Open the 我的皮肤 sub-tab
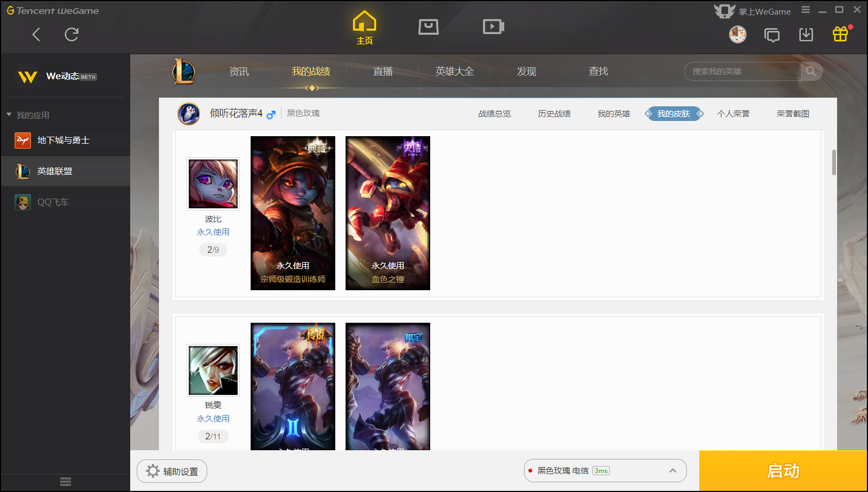Screen dimensions: 868x492 pyautogui.click(x=674, y=114)
